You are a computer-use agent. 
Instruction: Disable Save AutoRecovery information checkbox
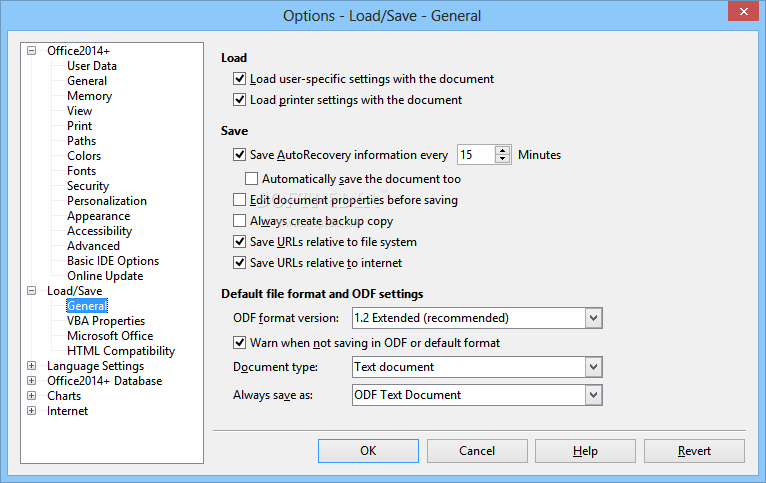pos(239,155)
